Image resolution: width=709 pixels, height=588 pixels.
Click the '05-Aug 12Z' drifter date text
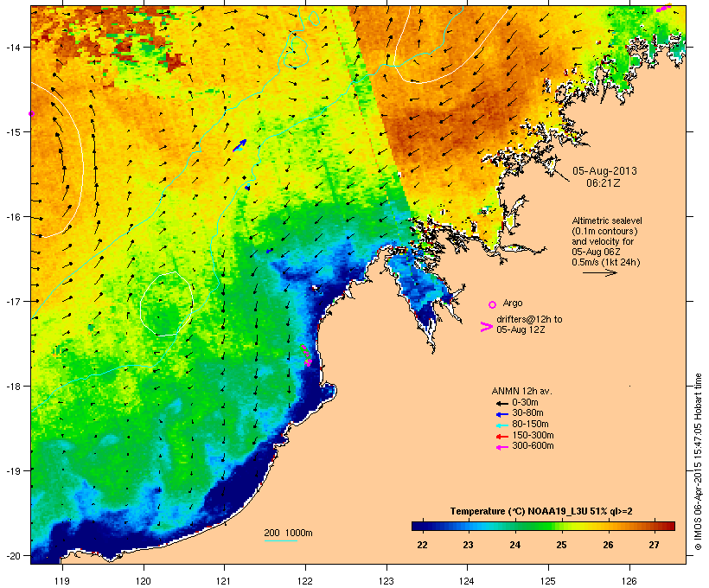point(521,329)
